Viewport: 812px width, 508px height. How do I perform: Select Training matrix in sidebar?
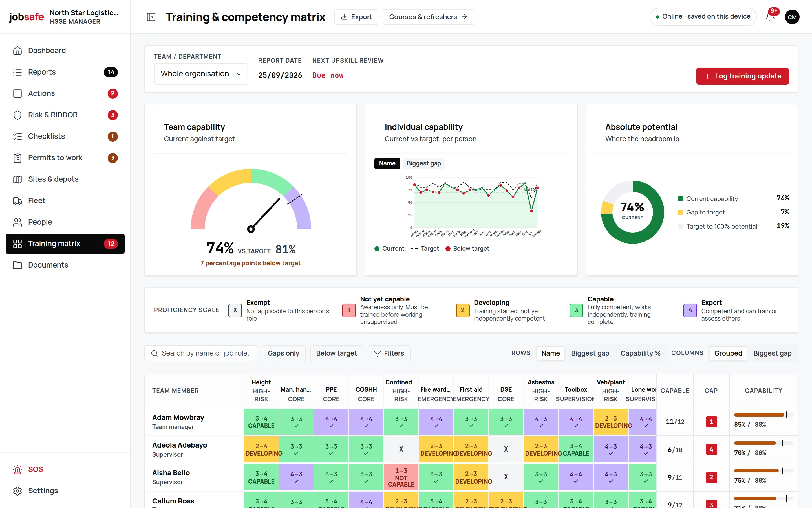pyautogui.click(x=65, y=244)
